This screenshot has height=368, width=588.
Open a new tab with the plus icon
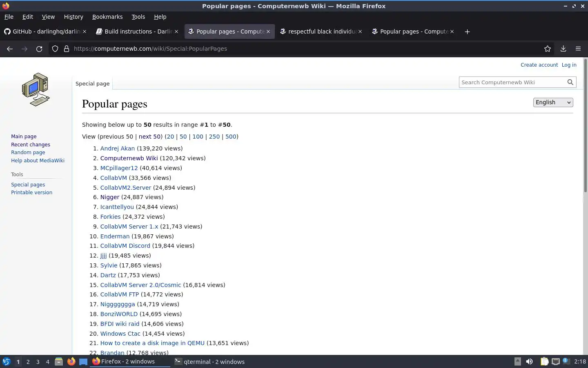click(467, 31)
